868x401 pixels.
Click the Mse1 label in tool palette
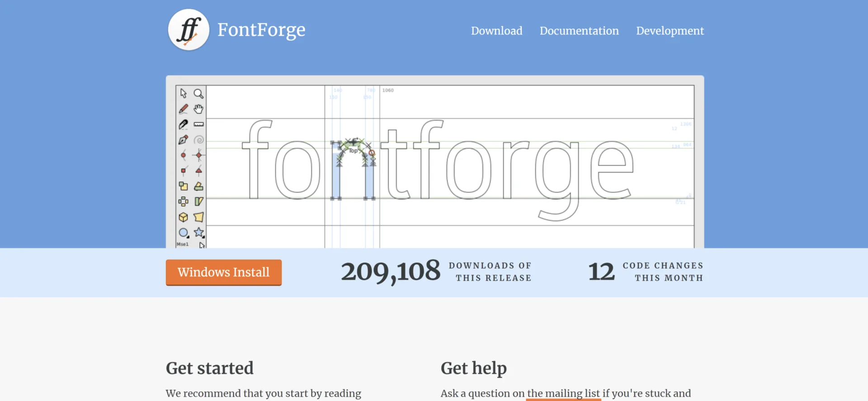tap(183, 244)
